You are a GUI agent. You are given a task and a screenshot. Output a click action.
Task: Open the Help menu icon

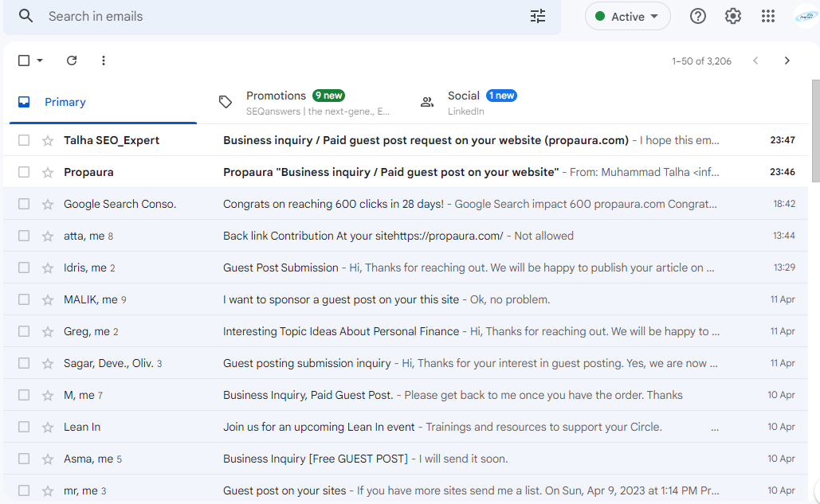697,16
